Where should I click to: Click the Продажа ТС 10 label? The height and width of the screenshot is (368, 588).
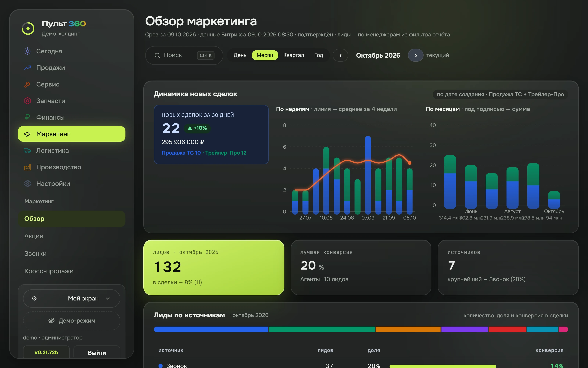(x=181, y=153)
